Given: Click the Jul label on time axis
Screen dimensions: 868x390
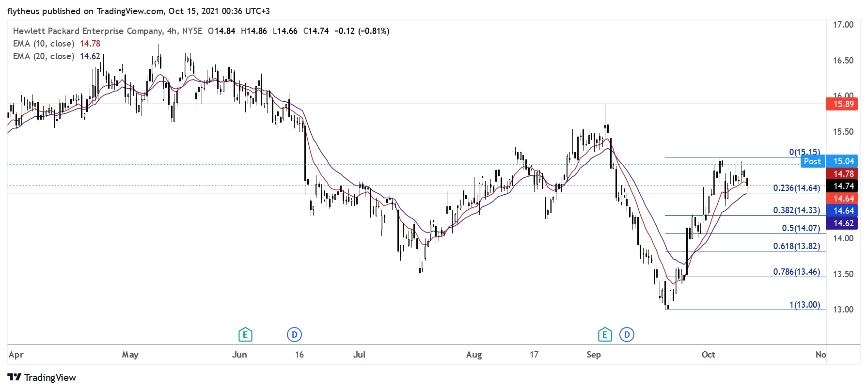Looking at the screenshot, I should tap(360, 355).
